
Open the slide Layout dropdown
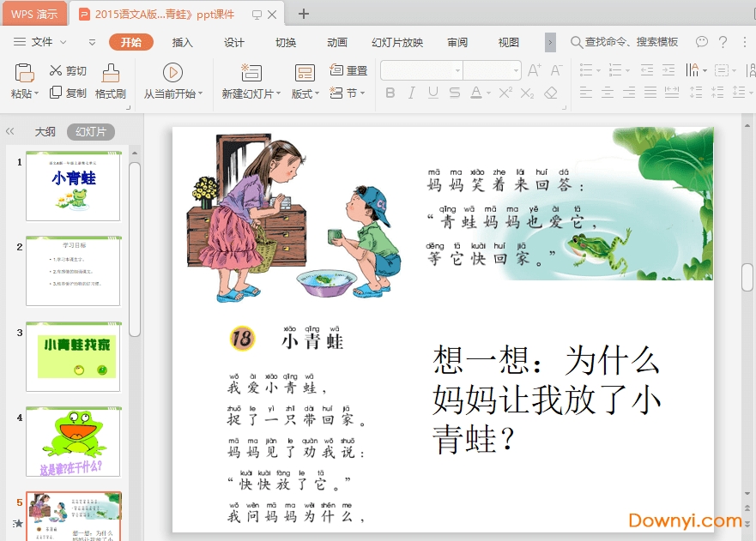coord(301,92)
